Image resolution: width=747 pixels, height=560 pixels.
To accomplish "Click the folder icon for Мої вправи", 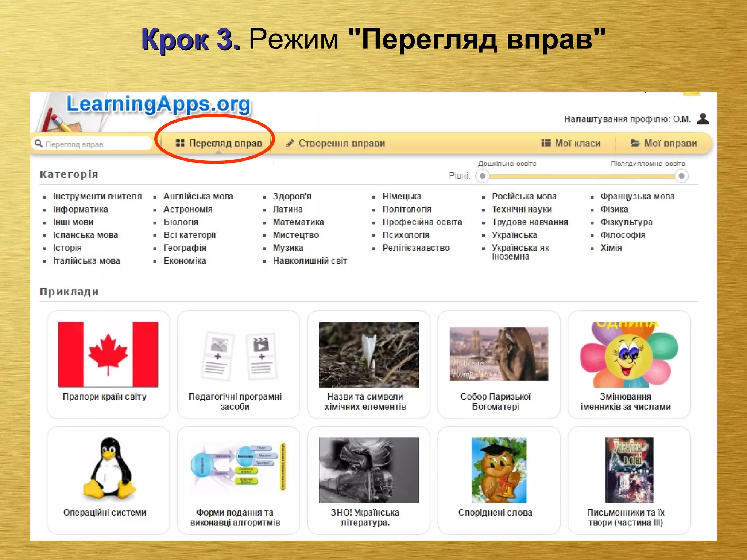I will [x=635, y=143].
